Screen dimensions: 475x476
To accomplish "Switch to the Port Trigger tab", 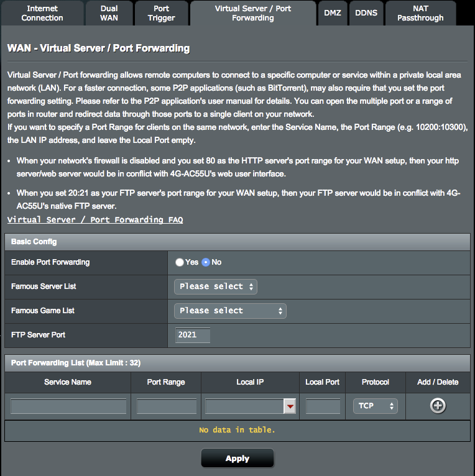I will click(x=161, y=13).
